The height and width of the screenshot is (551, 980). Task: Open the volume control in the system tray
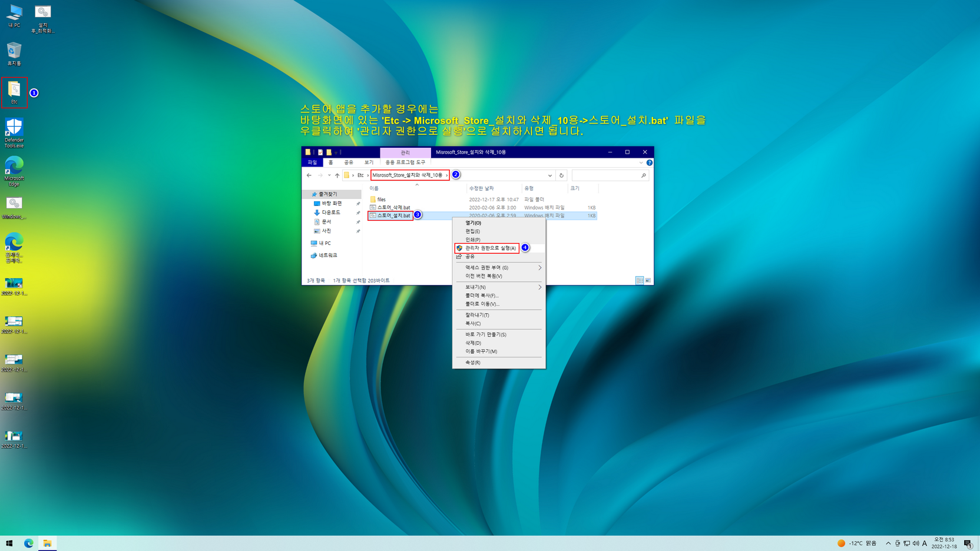(x=916, y=543)
